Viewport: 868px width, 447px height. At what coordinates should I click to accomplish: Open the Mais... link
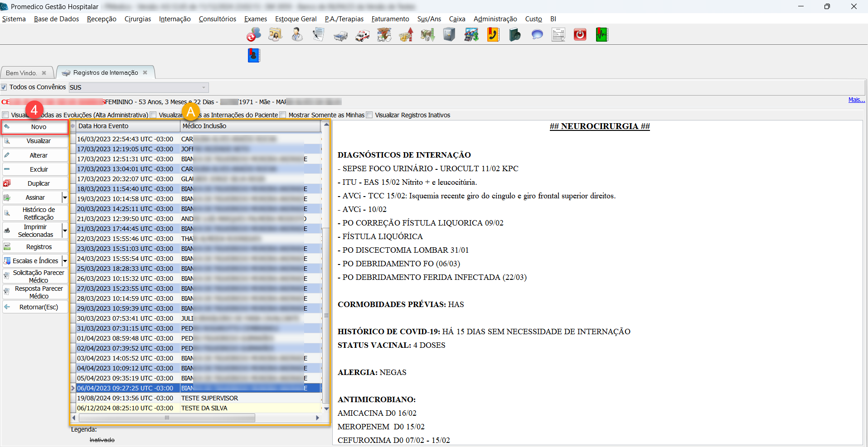[856, 100]
